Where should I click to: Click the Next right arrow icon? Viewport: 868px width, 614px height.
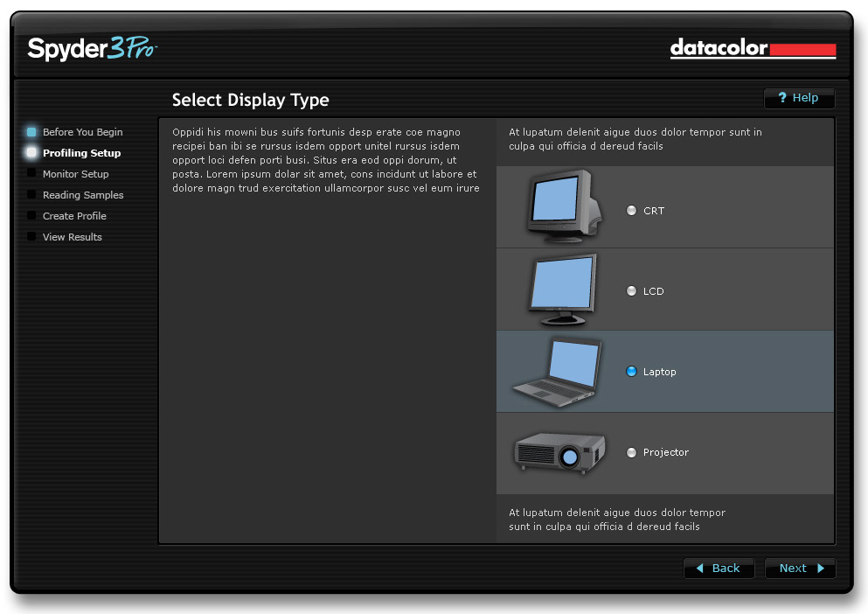click(x=821, y=568)
